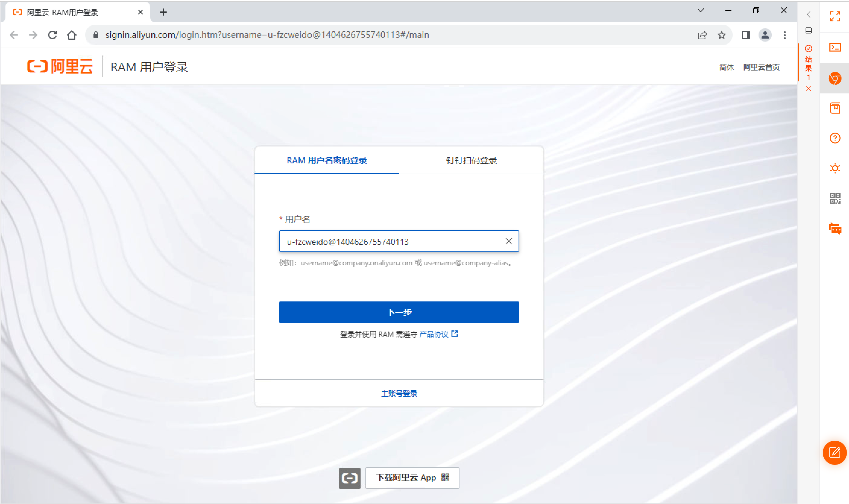Open the tab search dropdown chevron
This screenshot has height=504, width=849.
pos(701,11)
